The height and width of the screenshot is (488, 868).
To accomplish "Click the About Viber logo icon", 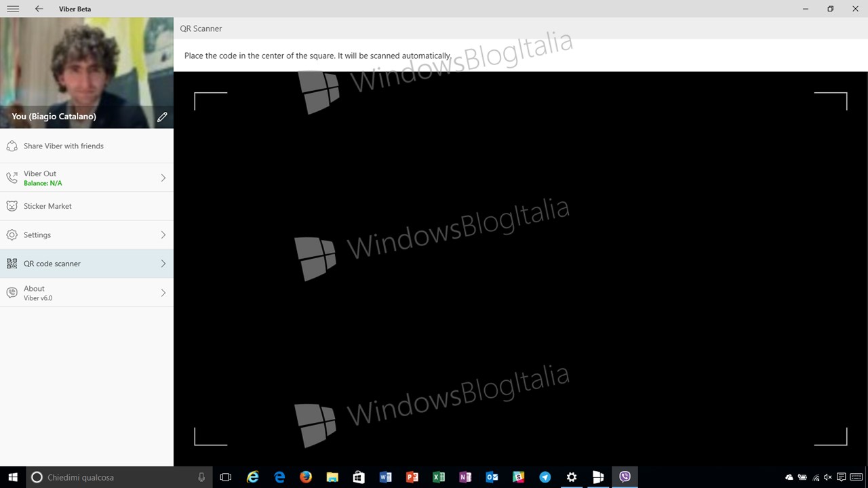I will tap(12, 293).
